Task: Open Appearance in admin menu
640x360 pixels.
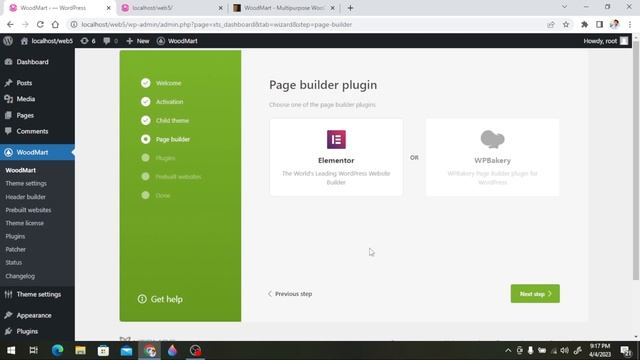Action: (37, 316)
